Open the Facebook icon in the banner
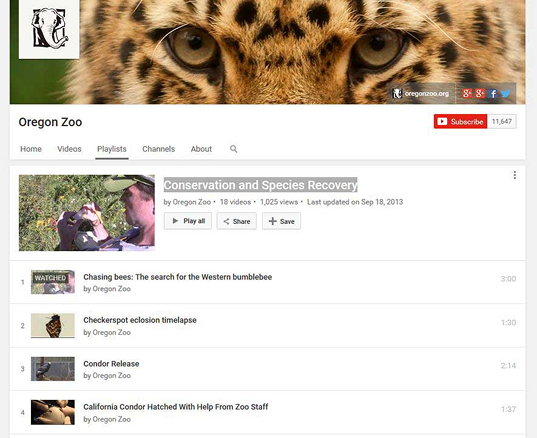 tap(493, 93)
